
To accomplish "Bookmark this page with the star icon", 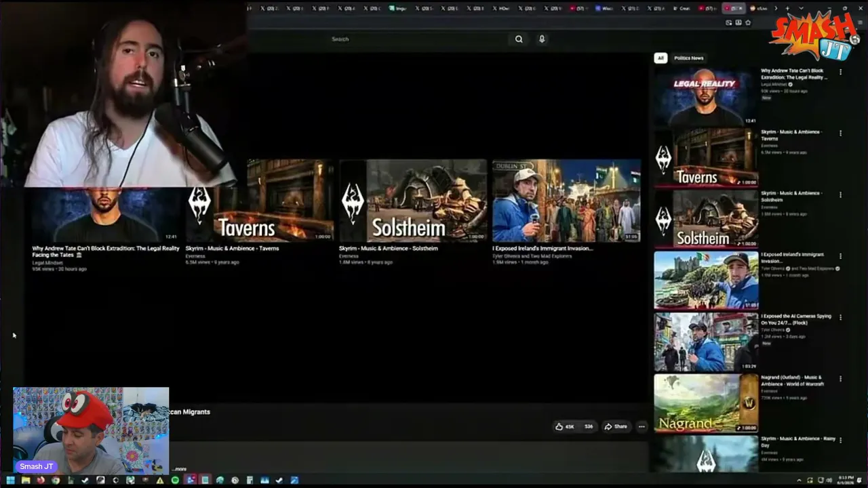I will (748, 22).
